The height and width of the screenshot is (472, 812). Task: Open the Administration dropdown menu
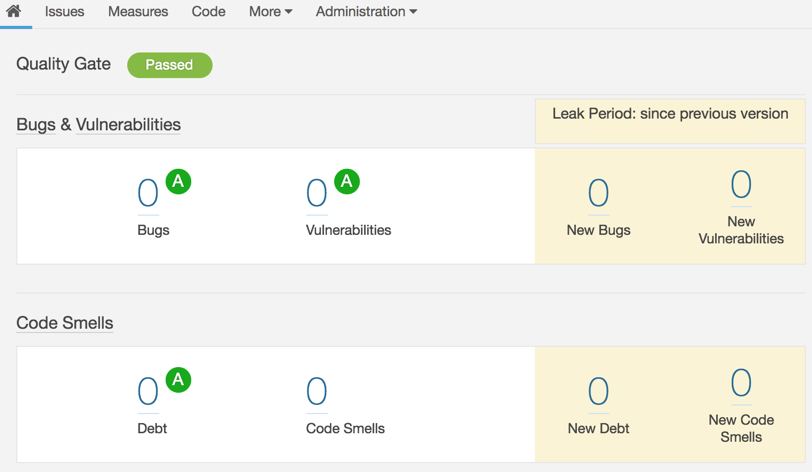(x=366, y=11)
